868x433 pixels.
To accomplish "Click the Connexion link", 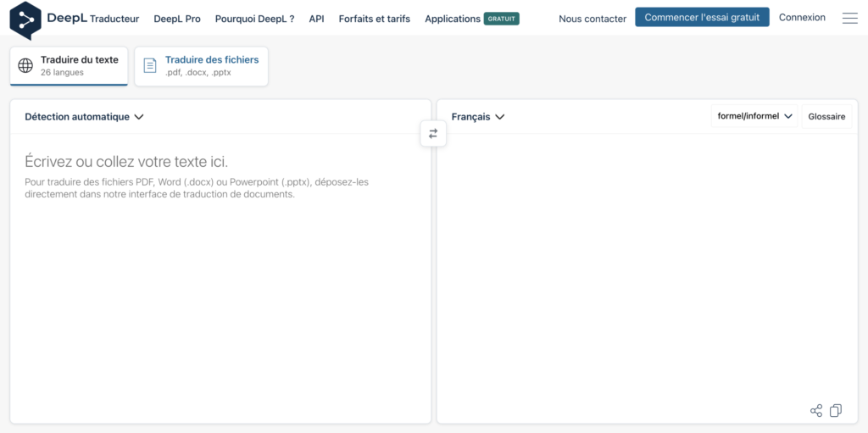I will (x=802, y=18).
